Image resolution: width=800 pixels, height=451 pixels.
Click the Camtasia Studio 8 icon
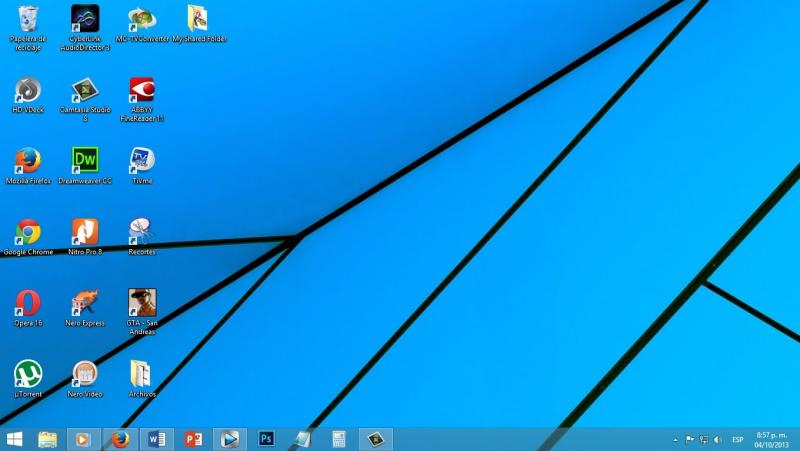click(x=85, y=91)
